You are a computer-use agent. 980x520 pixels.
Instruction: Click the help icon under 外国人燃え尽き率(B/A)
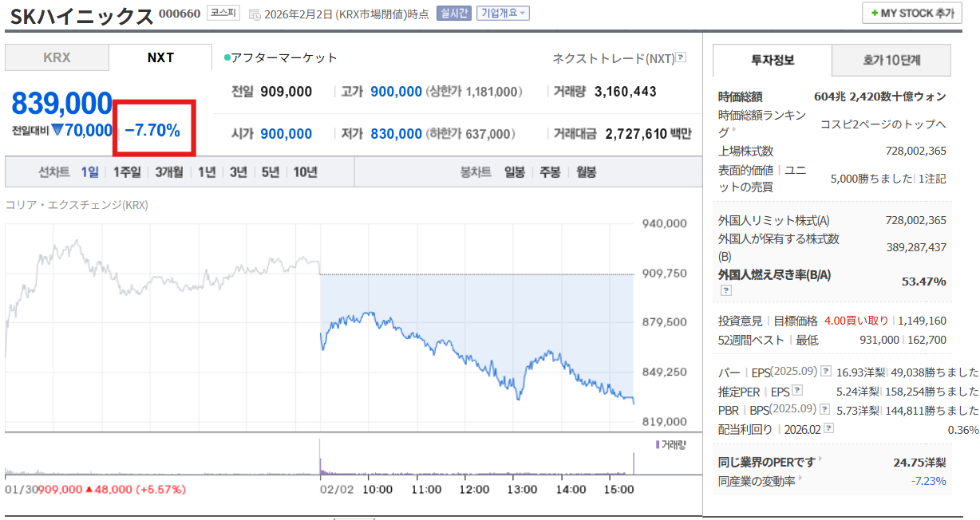tap(726, 290)
